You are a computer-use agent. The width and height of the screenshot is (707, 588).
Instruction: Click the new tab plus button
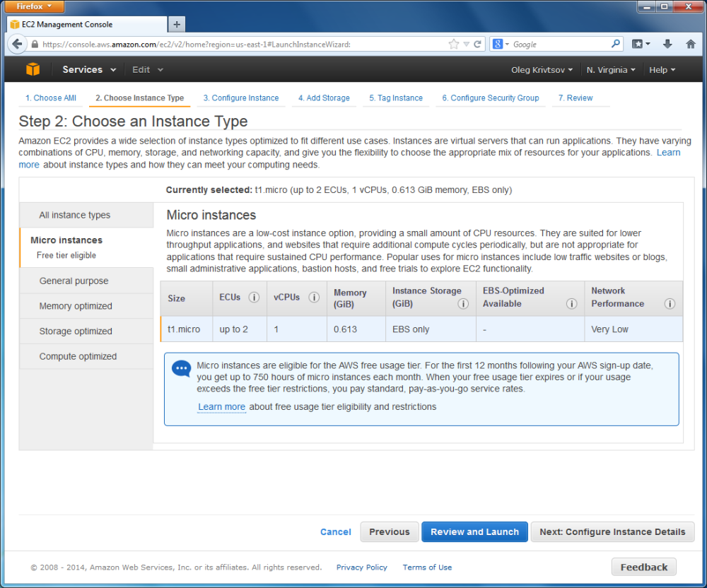[177, 24]
